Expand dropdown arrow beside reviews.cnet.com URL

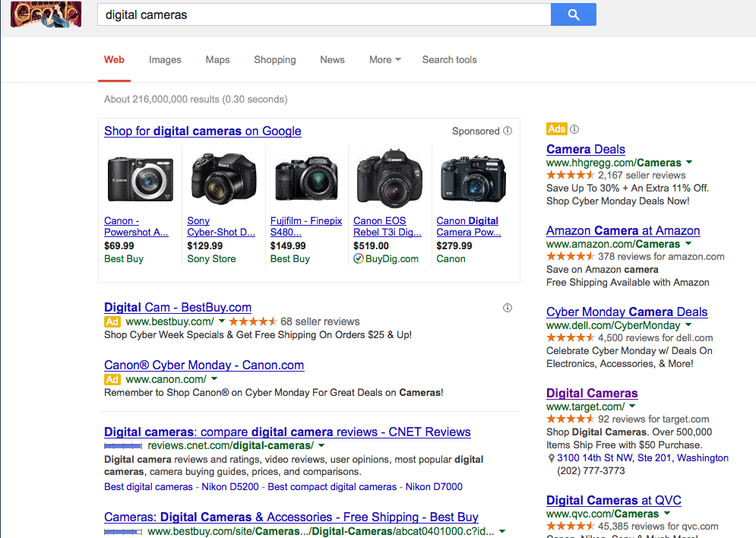(x=321, y=445)
